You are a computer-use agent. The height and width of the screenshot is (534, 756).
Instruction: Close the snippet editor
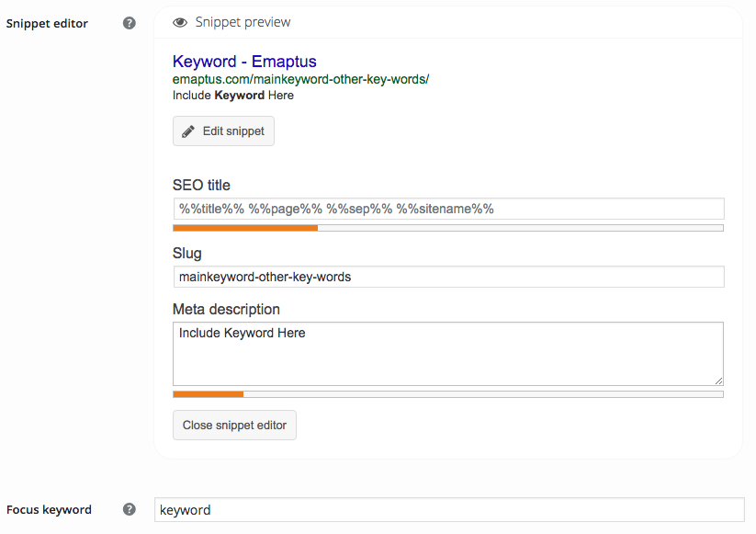234,426
